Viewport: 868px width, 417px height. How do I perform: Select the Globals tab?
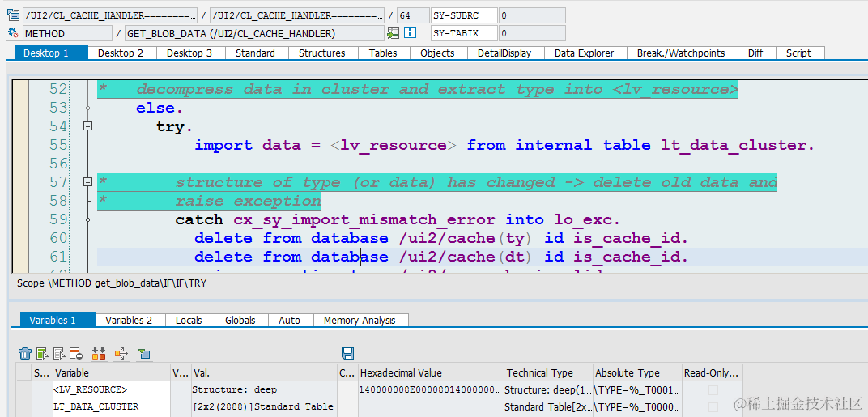[242, 320]
